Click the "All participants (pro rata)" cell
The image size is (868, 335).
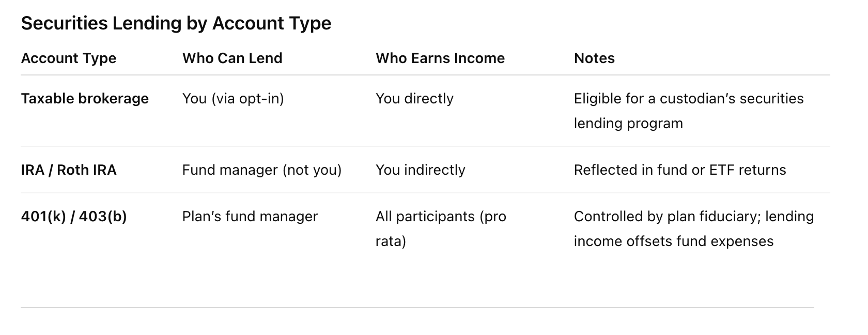click(440, 229)
